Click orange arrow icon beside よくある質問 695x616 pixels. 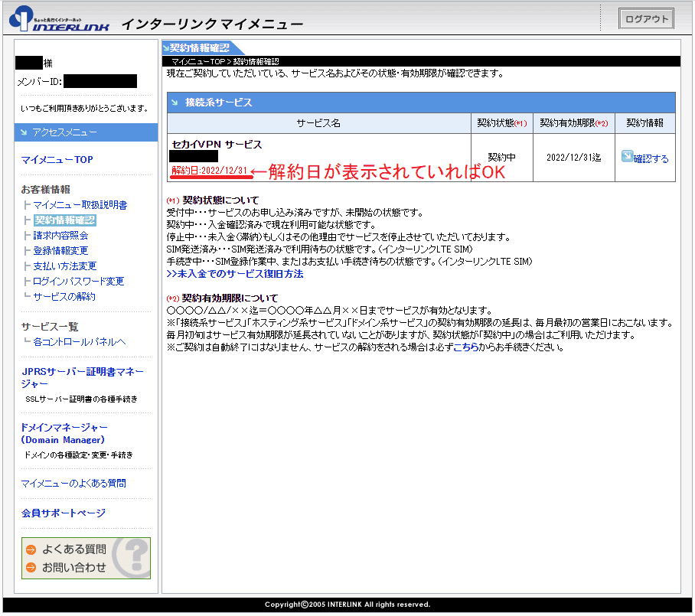pyautogui.click(x=31, y=550)
